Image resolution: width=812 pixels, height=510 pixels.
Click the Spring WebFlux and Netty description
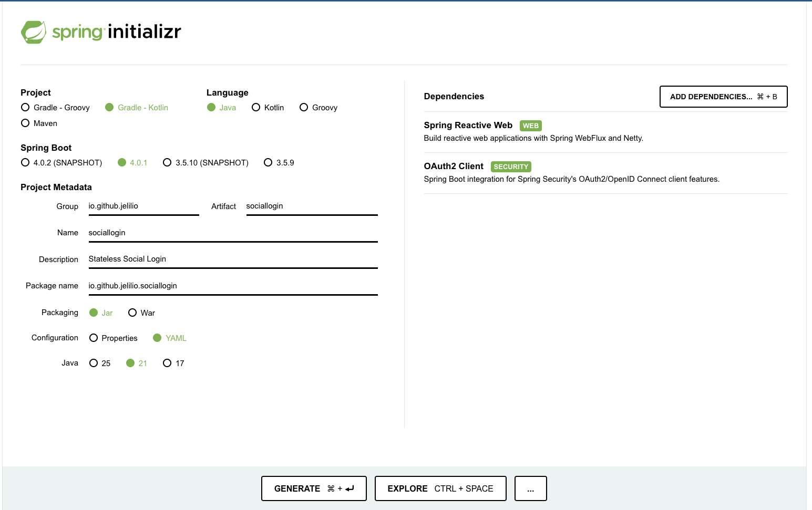click(x=533, y=138)
